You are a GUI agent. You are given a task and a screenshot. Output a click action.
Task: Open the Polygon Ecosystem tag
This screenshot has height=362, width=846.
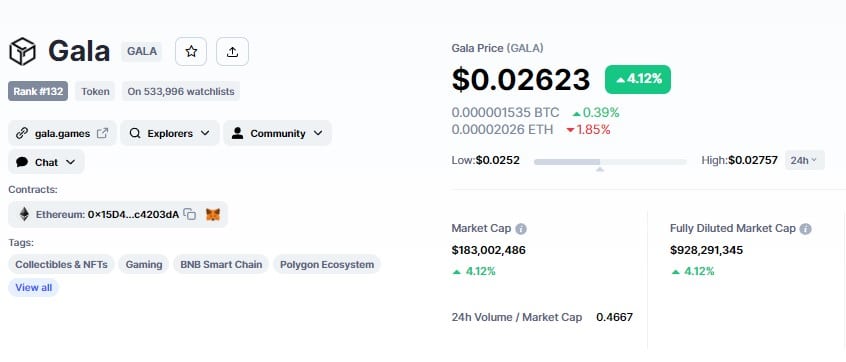point(327,264)
